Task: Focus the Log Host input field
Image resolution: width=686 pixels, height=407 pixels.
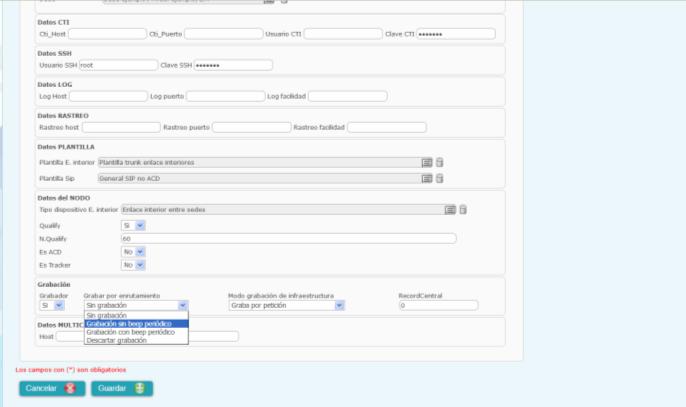Action: (108, 96)
